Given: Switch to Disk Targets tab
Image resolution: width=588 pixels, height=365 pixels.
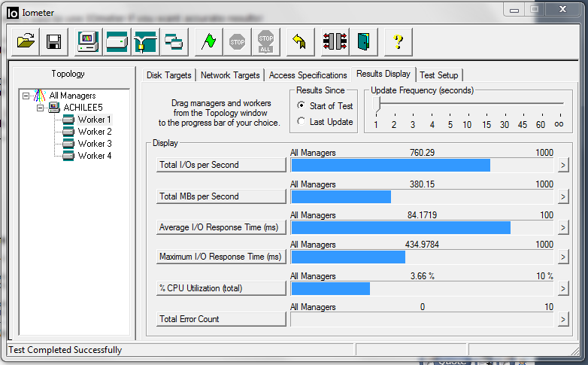Looking at the screenshot, I should [168, 75].
